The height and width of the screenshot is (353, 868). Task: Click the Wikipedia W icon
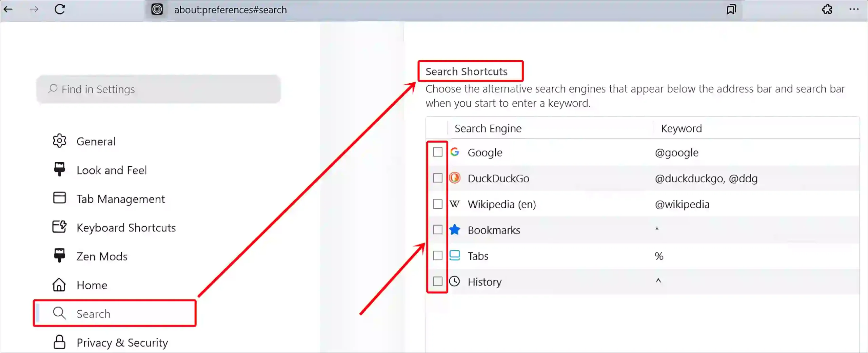coord(455,204)
